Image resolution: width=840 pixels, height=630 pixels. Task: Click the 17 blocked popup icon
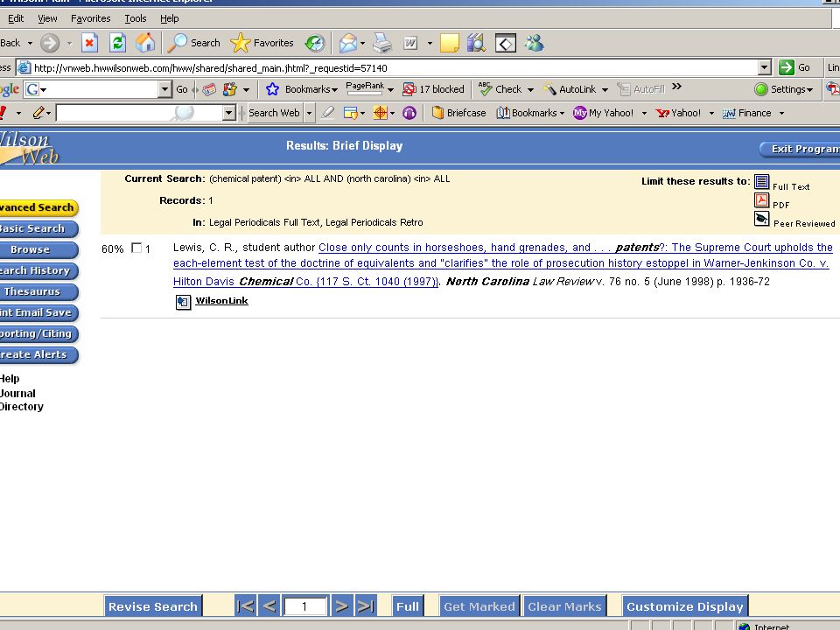409,89
